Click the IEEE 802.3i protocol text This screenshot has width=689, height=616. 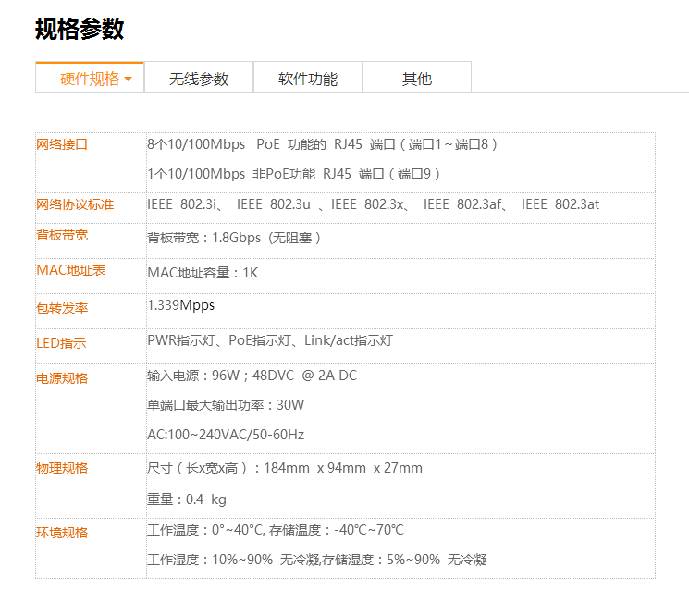[186, 204]
